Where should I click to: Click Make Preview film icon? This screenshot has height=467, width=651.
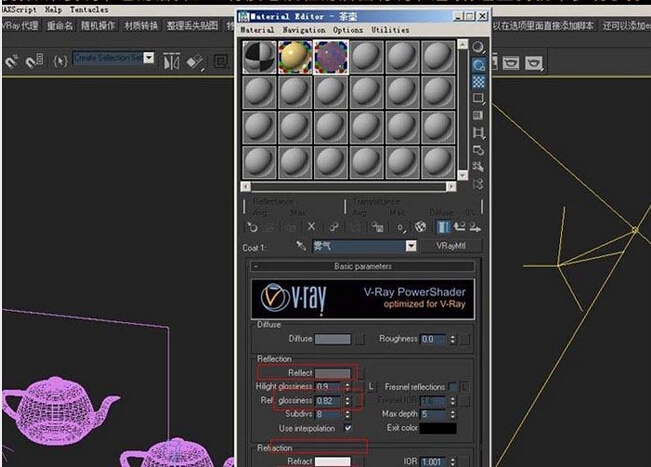click(478, 133)
